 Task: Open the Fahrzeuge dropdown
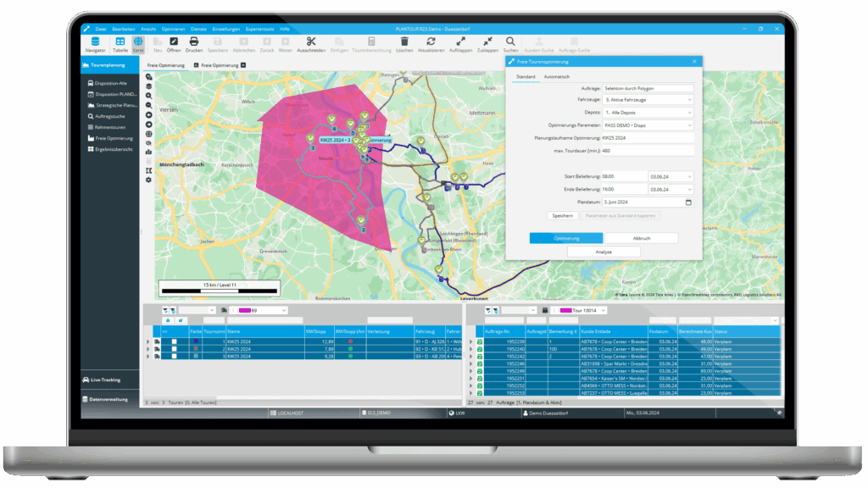[648, 99]
